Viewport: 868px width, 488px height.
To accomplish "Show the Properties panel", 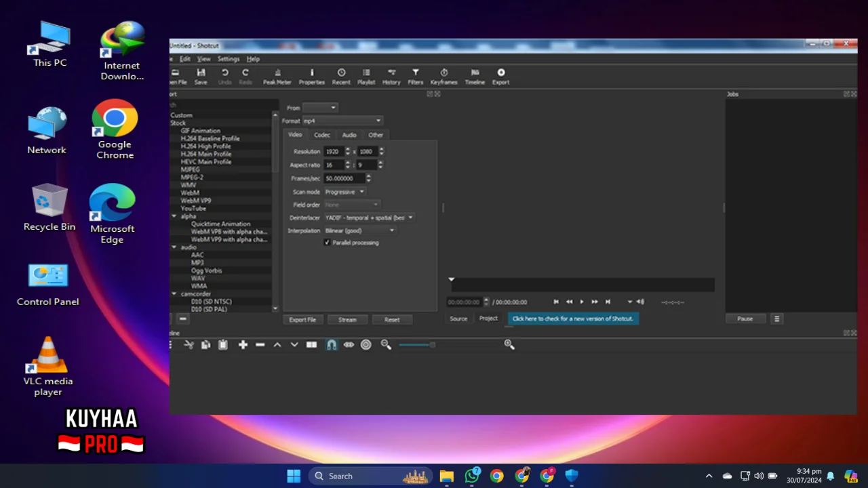I will click(312, 77).
